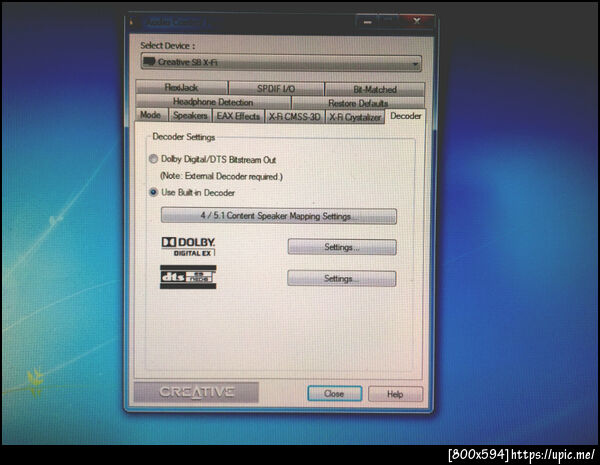Select the Bit-Matched tab
This screenshot has height=465, width=600.
[375, 89]
